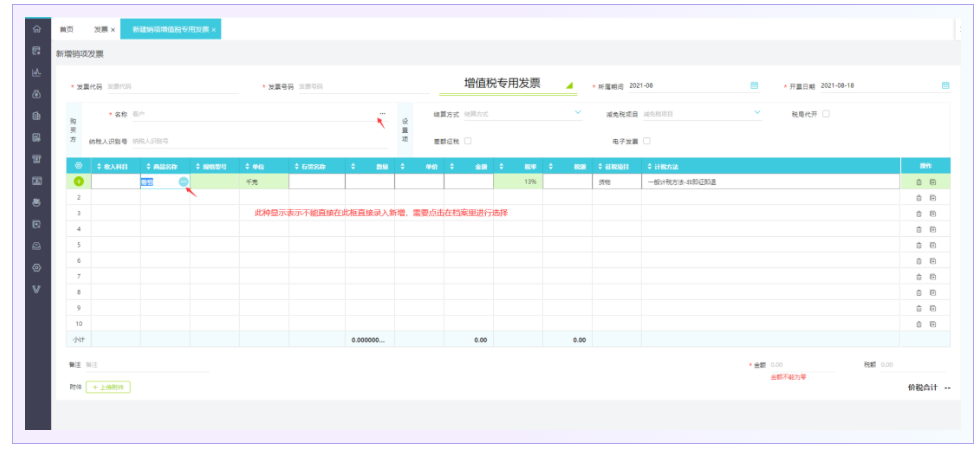
Task: Open the 增值税专用发票 invoice type selector
Action: coord(569,85)
